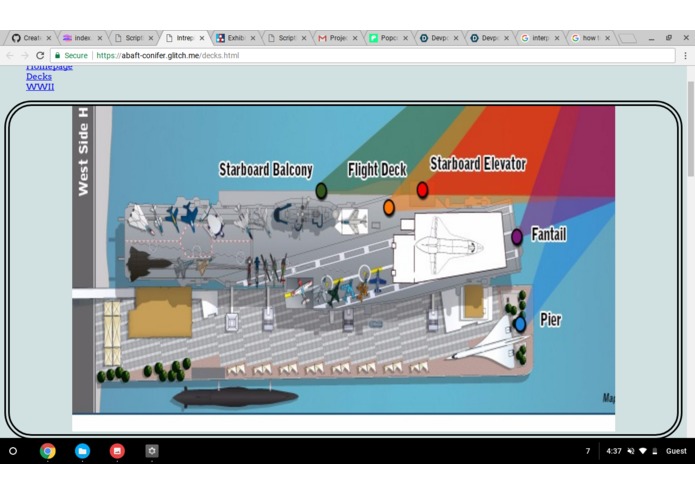
Task: Open the notification count '7'
Action: (x=588, y=451)
